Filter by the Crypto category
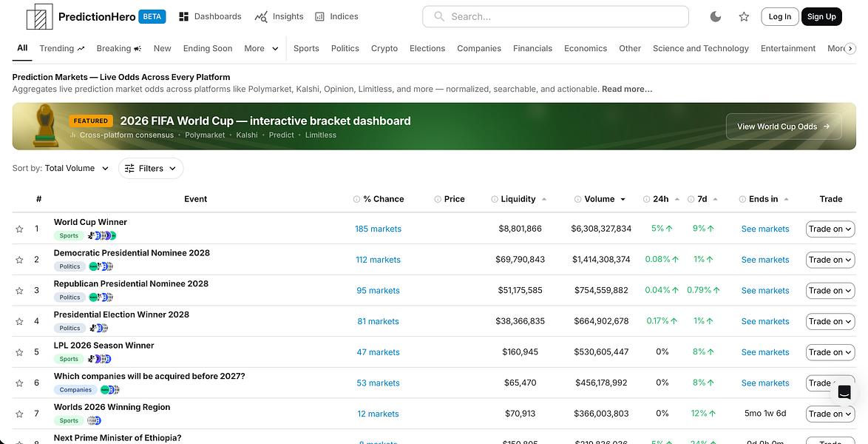The image size is (868, 444). (x=384, y=48)
